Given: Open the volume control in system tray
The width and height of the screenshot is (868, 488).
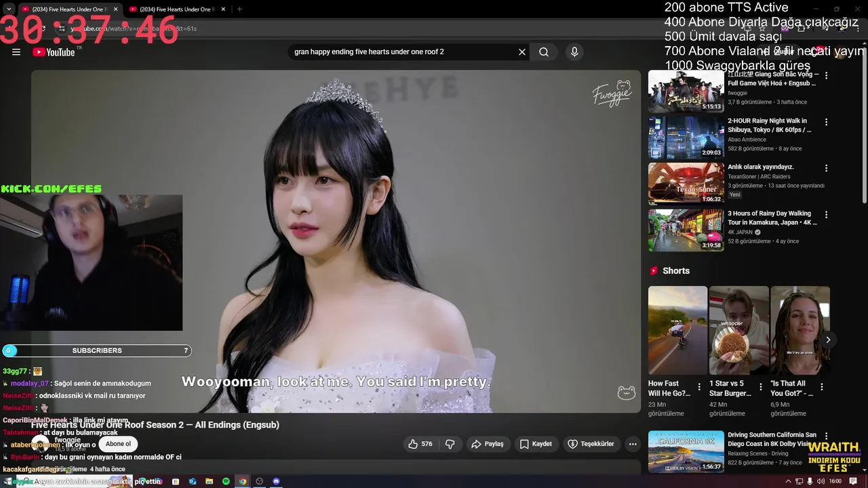Looking at the screenshot, I should point(821,481).
